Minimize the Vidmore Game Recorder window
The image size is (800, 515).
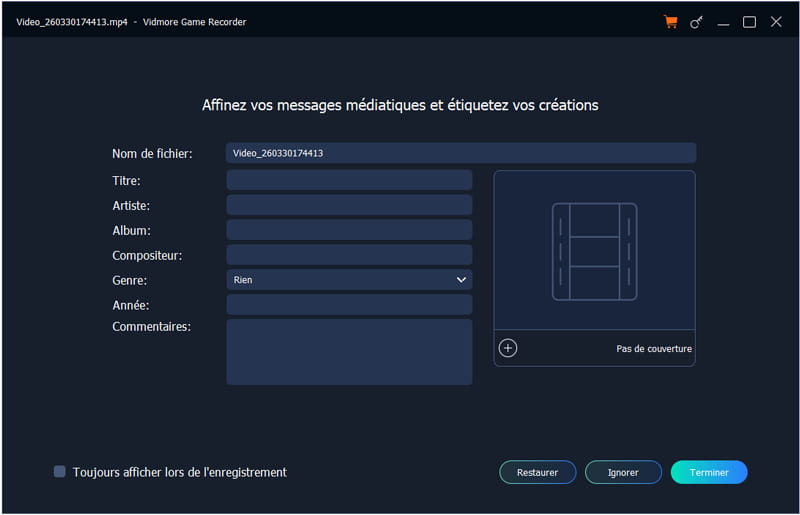(723, 22)
